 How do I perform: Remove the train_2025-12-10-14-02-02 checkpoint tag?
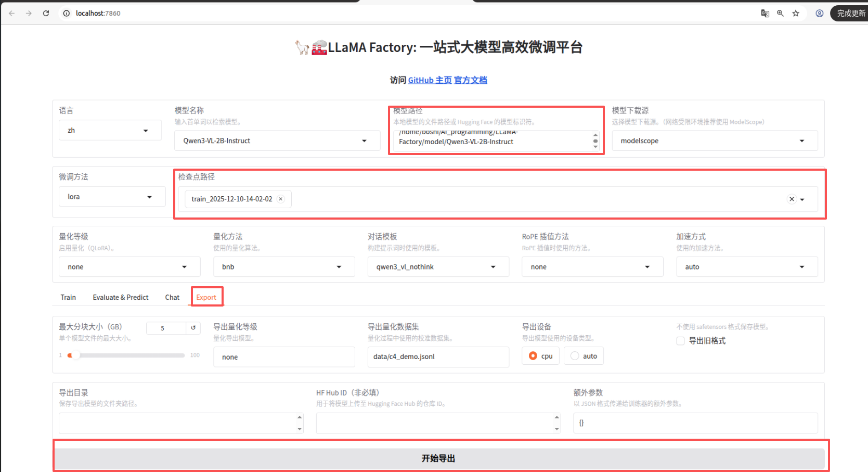tap(281, 199)
